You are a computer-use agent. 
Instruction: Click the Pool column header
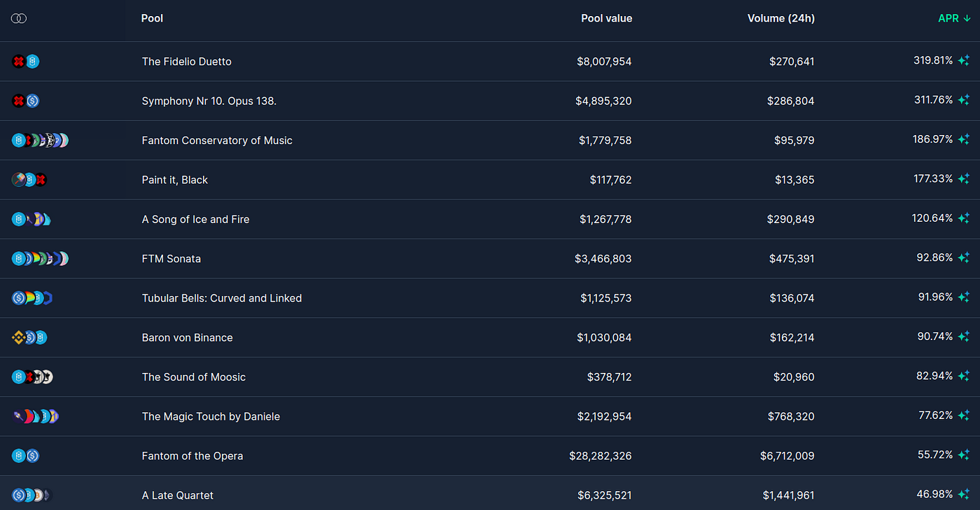(152, 19)
